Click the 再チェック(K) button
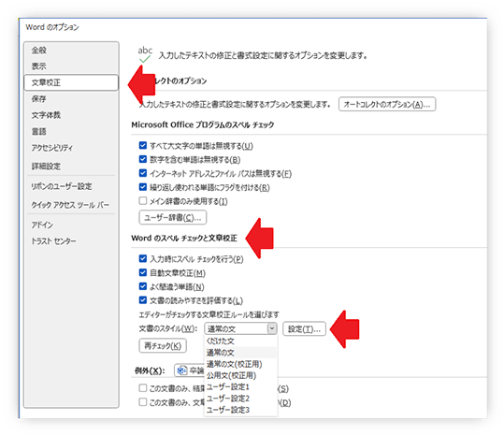Viewport: 504px width, 436px height. point(163,346)
